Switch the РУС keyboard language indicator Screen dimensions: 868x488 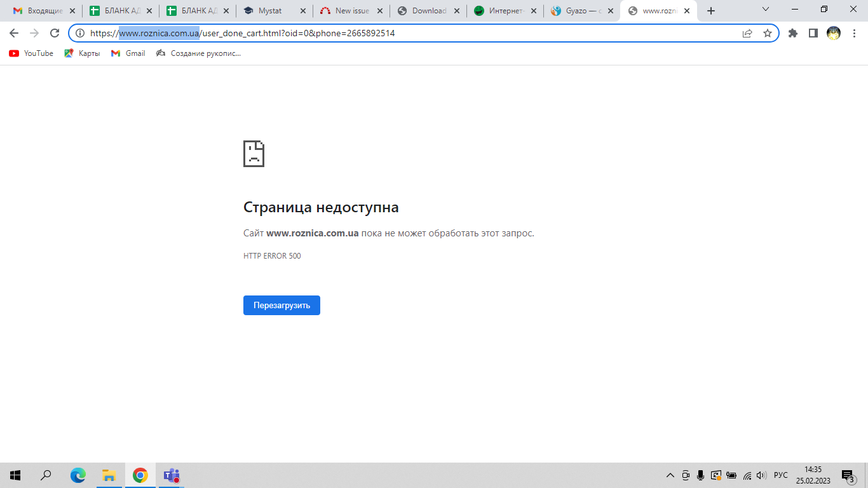781,475
